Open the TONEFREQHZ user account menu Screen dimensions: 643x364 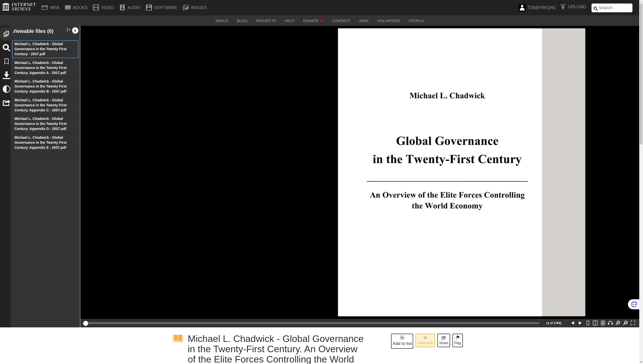(537, 8)
